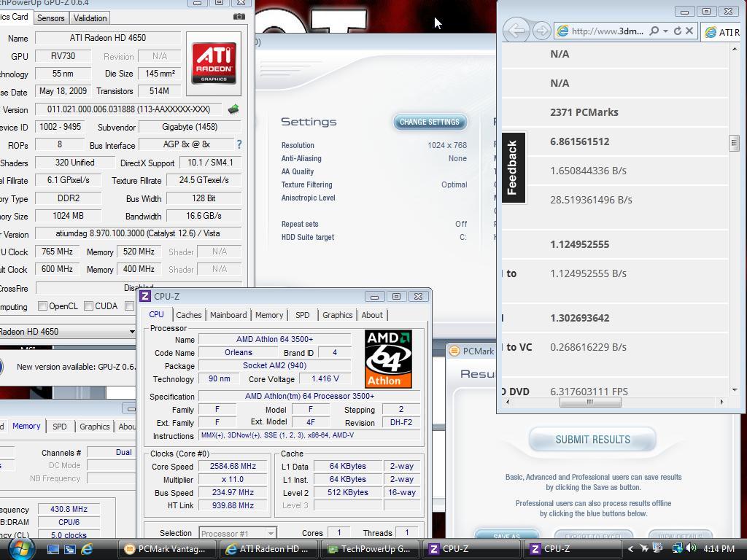Click the ATI Radeon logo in GPU-Z
747x560 pixels.
coord(214,63)
